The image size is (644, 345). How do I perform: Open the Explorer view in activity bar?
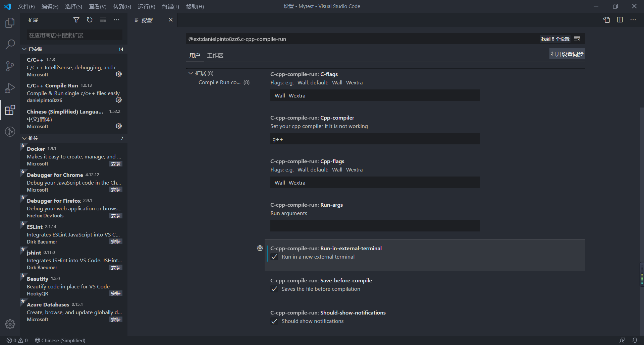[x=10, y=23]
